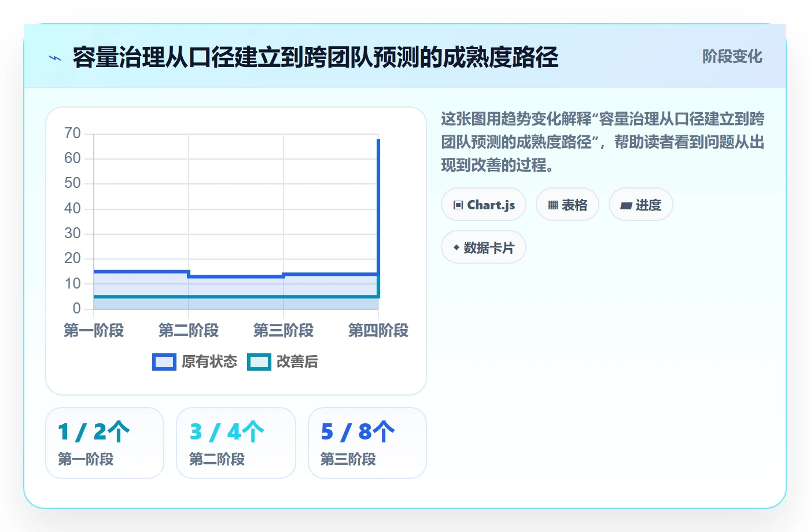
Task: Click the diamond icon in the 数据卡片 tag
Action: point(456,247)
